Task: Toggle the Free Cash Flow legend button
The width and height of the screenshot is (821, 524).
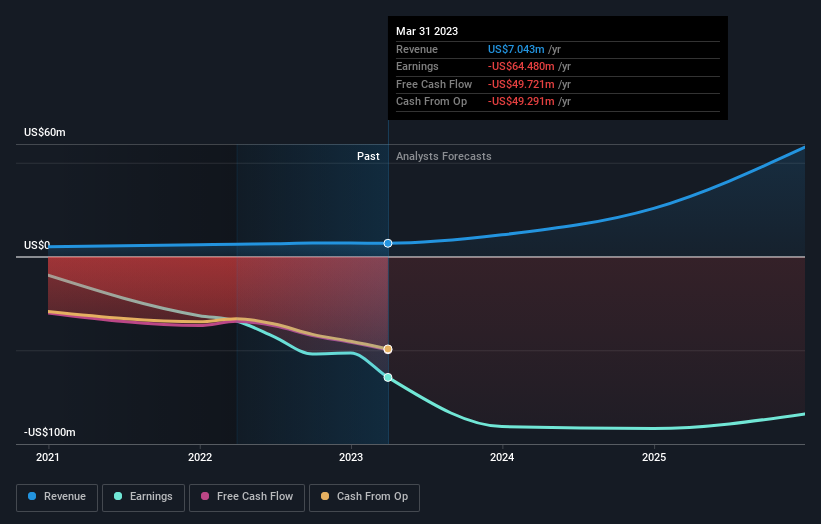Action: pyautogui.click(x=247, y=497)
